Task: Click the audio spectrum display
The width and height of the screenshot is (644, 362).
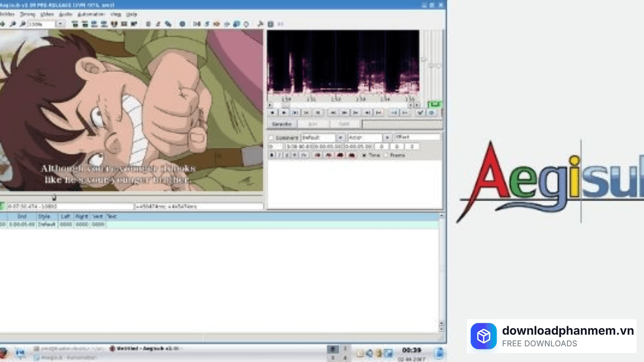Action: 343,62
